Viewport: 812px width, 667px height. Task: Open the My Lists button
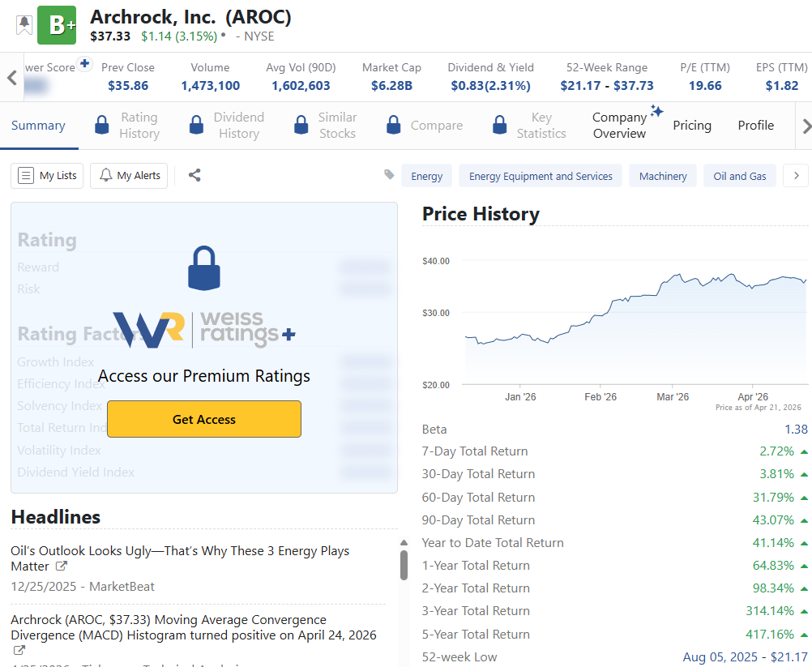(x=47, y=175)
